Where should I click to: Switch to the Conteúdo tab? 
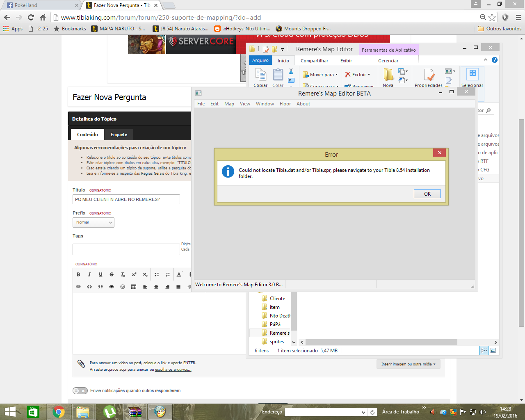click(87, 135)
